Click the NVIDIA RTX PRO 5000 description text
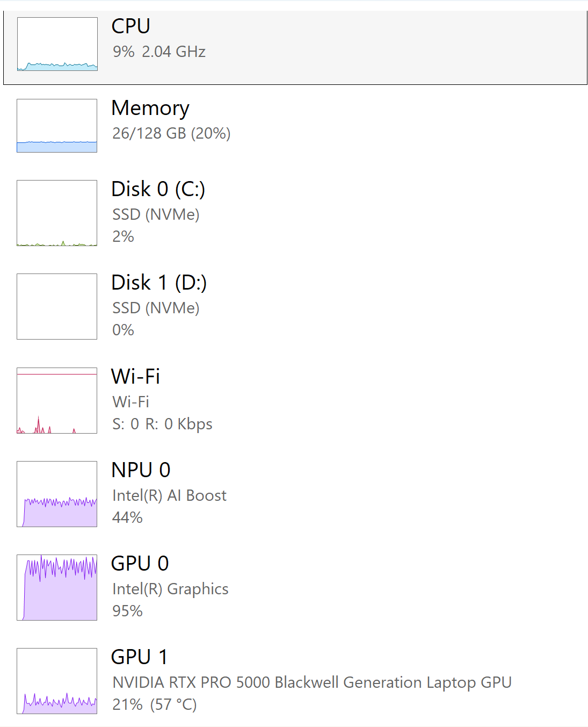Image resolution: width=588 pixels, height=727 pixels. pyautogui.click(x=311, y=682)
